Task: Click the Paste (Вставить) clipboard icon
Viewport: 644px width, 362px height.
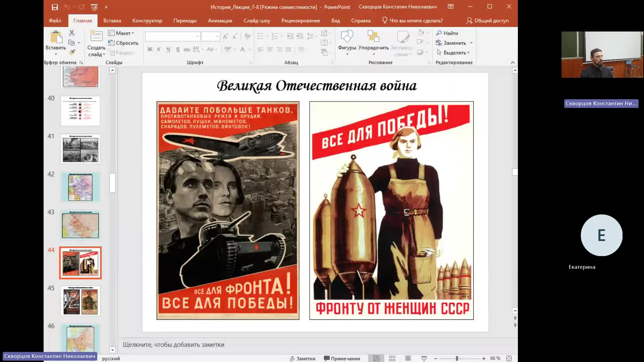Action: pos(56,37)
